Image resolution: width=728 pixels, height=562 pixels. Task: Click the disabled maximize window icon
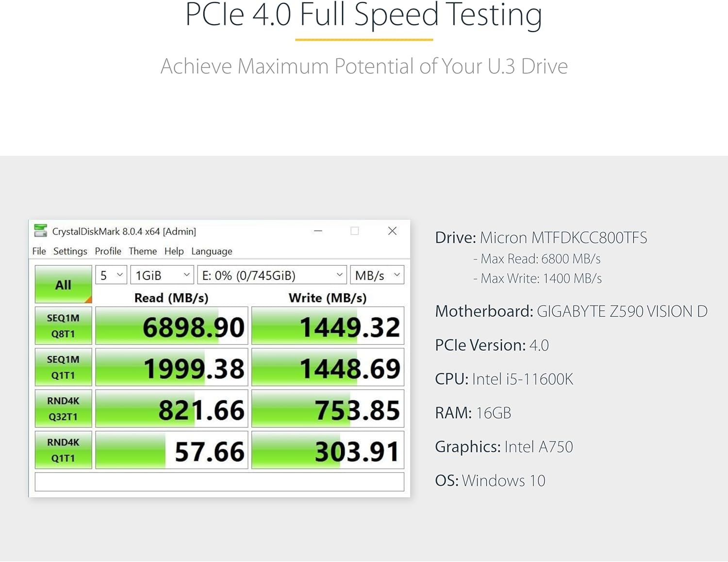tap(355, 231)
